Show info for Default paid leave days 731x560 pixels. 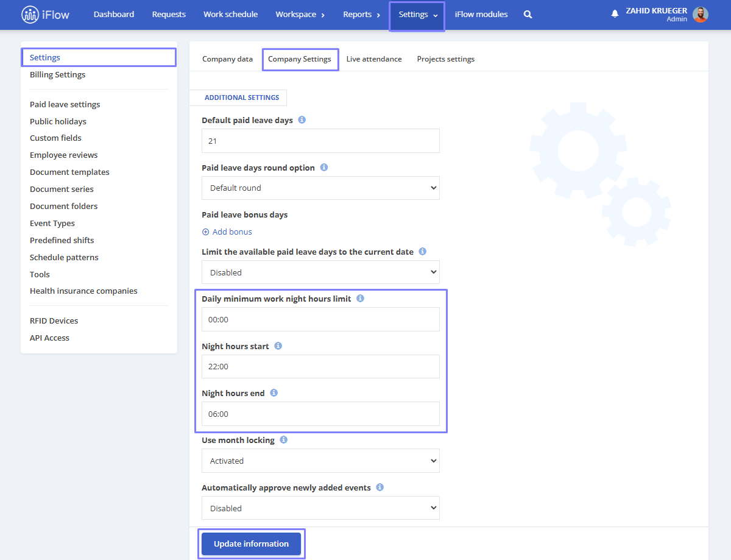[x=302, y=120]
